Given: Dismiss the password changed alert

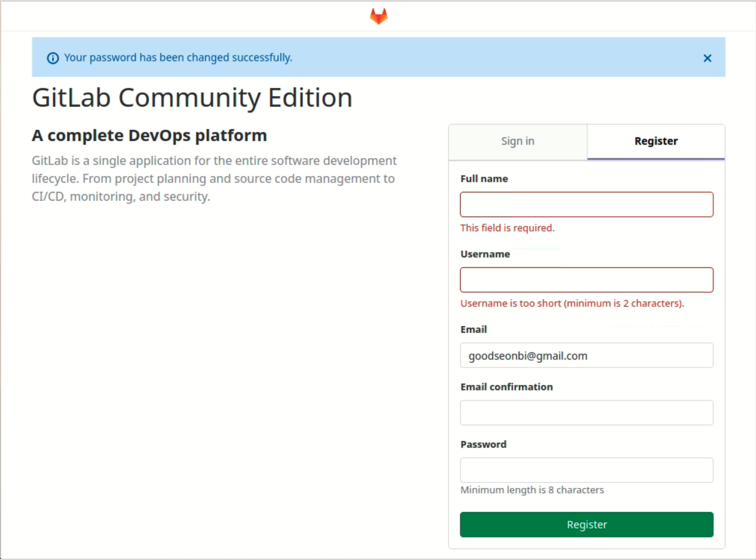Looking at the screenshot, I should (707, 58).
